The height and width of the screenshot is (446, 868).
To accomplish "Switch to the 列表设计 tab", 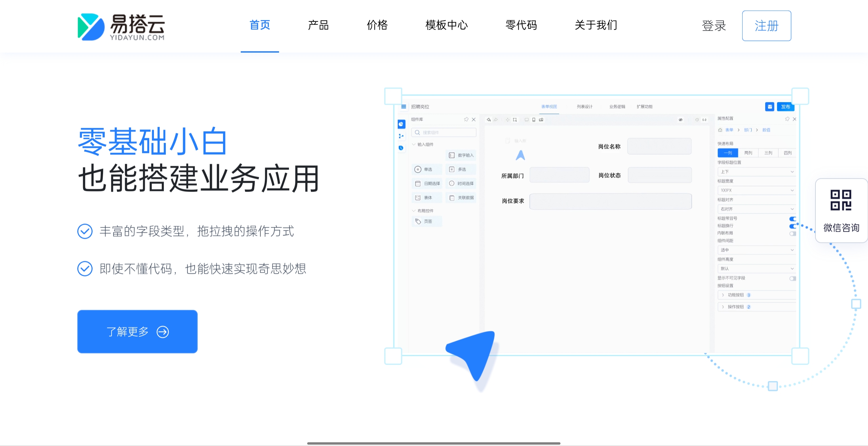I will click(585, 106).
